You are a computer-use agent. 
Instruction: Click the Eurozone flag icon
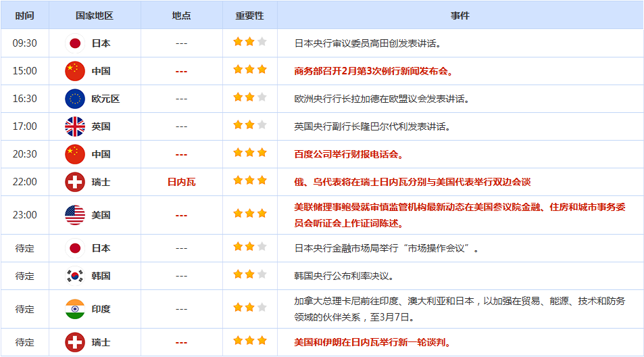pyautogui.click(x=75, y=99)
